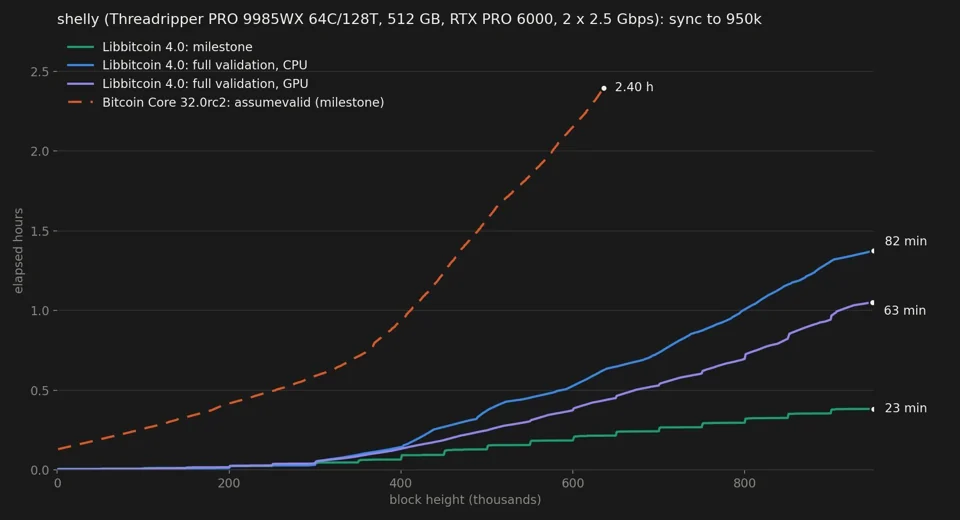Select the 'Libbitcoin 4.0: milestone' legend label
The width and height of the screenshot is (960, 520).
tap(177, 47)
